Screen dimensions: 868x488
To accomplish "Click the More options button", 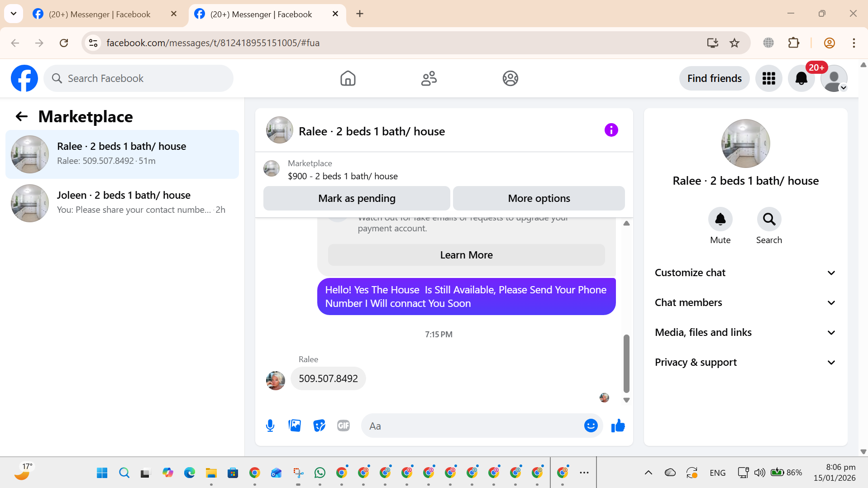I will pyautogui.click(x=539, y=198).
